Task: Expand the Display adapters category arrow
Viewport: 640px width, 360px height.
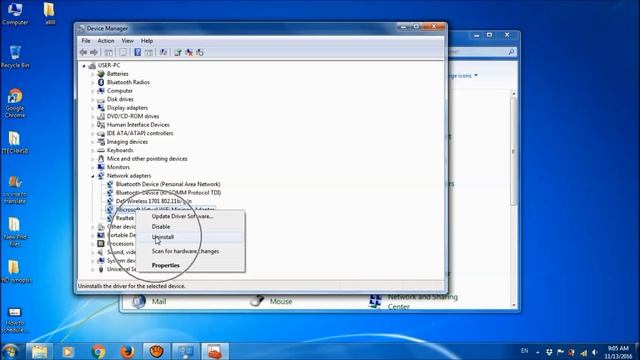Action: tap(93, 108)
